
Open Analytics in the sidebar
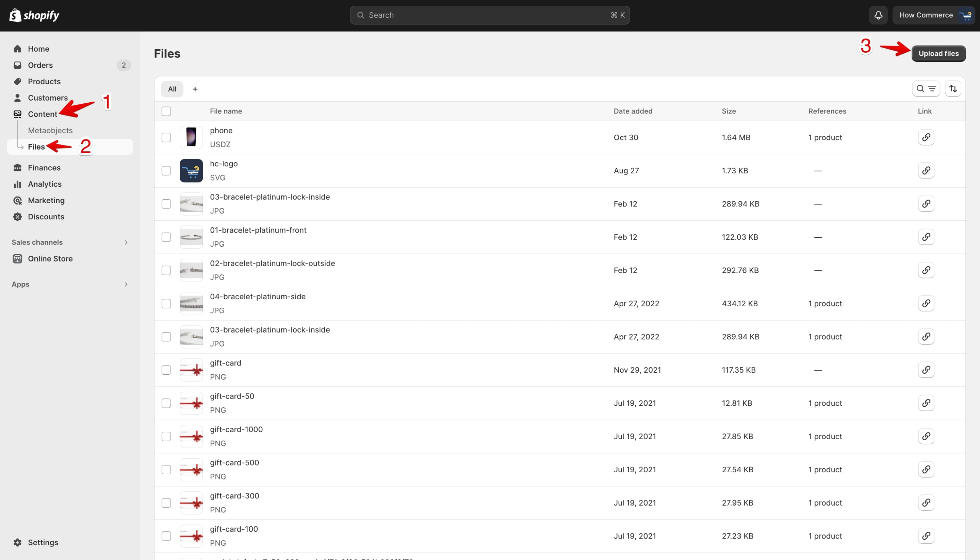(45, 184)
